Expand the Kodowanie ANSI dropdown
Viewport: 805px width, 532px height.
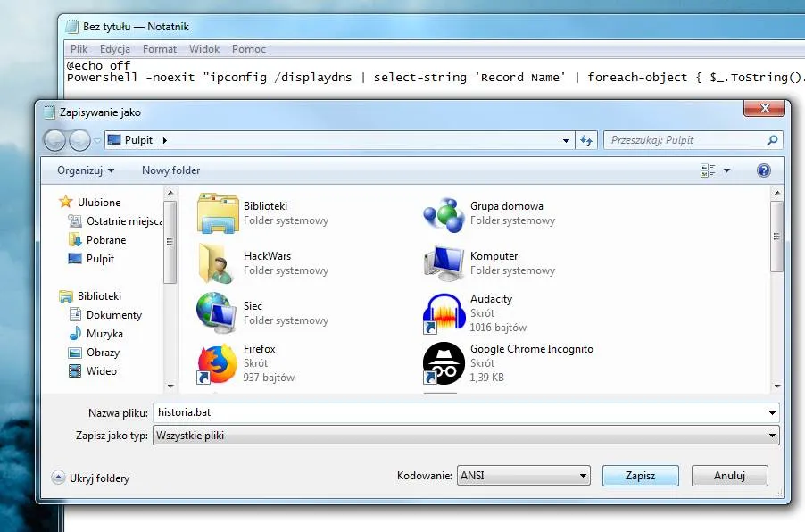(x=523, y=476)
